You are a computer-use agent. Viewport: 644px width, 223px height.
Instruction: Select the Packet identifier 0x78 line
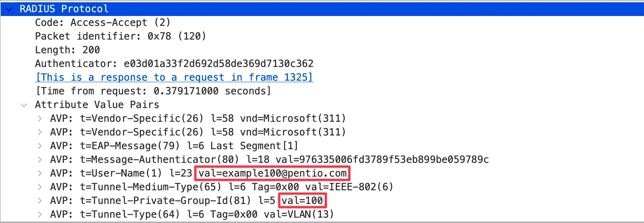point(120,37)
